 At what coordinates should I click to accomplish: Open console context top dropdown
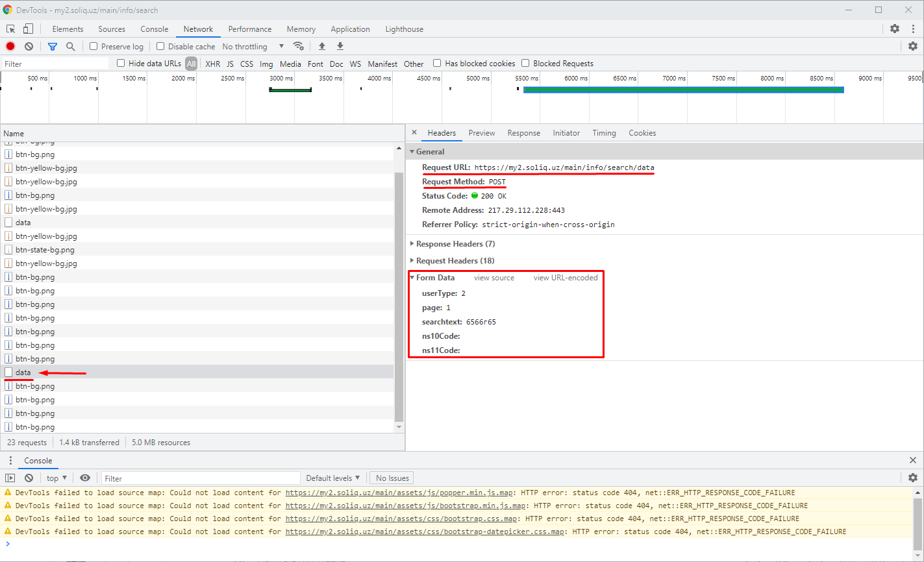56,478
